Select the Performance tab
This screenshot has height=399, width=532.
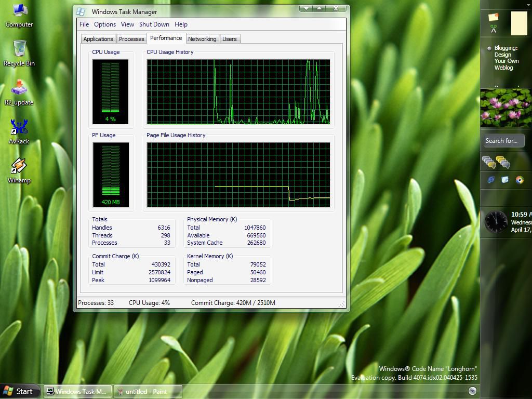coord(166,38)
